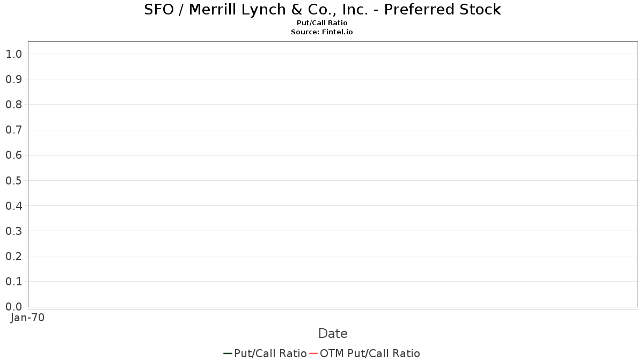
Task: Click the 0.4 y-axis tick label
Action: [13, 206]
